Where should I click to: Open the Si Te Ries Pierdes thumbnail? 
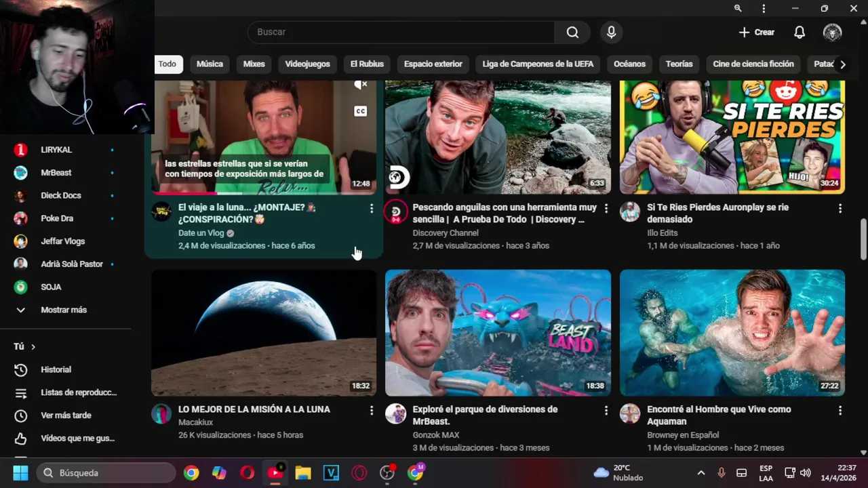[732, 137]
